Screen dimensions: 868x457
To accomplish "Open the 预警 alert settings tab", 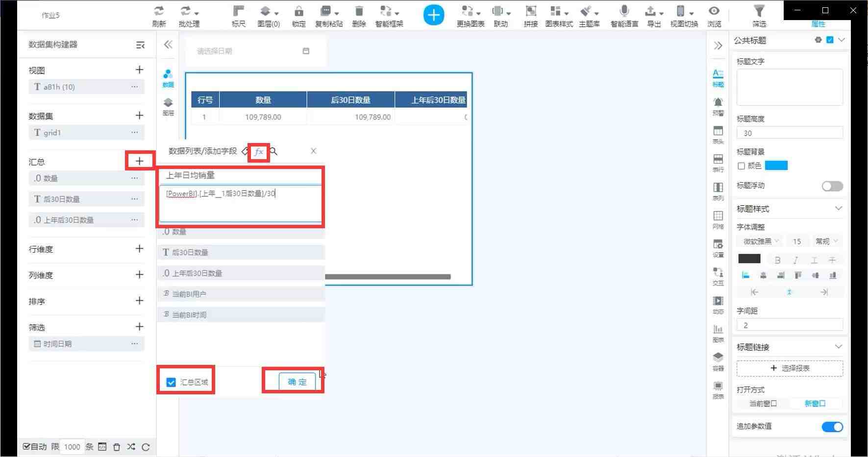I will [718, 106].
